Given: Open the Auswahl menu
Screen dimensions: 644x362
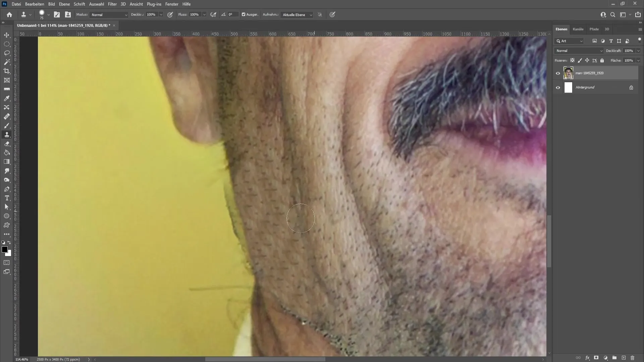Looking at the screenshot, I should [96, 4].
